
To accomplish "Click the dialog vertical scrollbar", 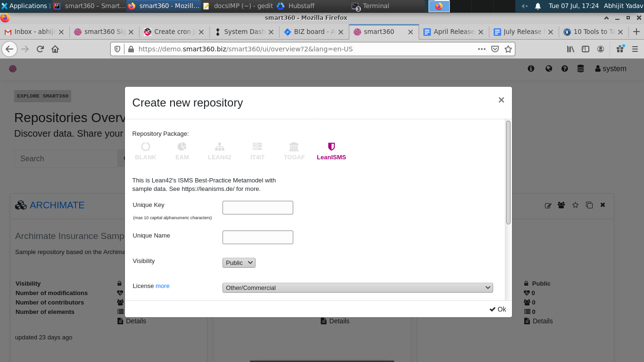I will point(508,173).
